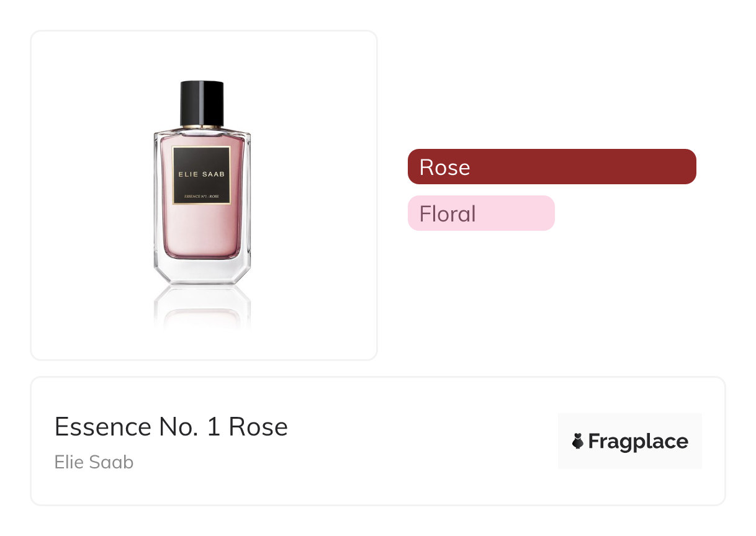The width and height of the screenshot is (756, 536).
Task: Click the Fragplace flower logo icon
Action: tap(578, 442)
